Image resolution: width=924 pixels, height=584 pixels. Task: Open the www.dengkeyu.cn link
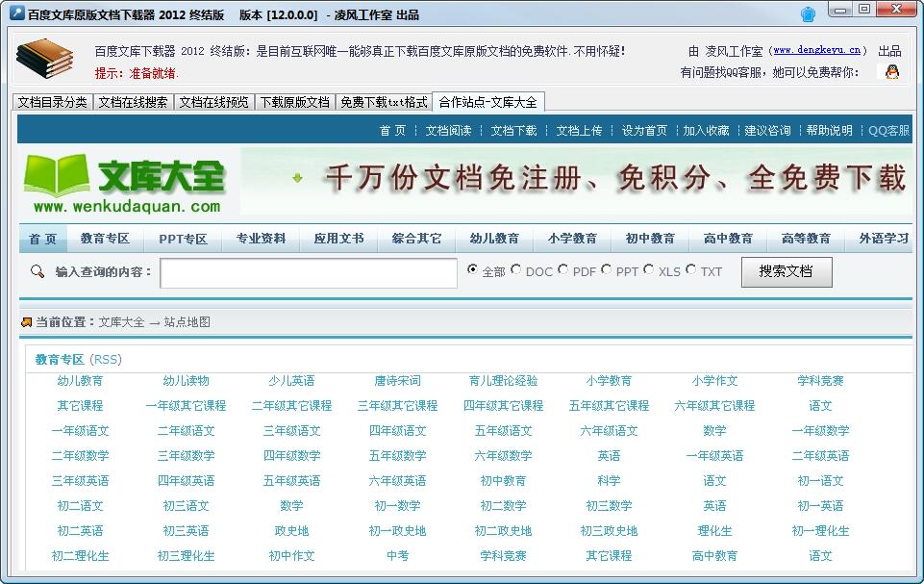pos(817,51)
